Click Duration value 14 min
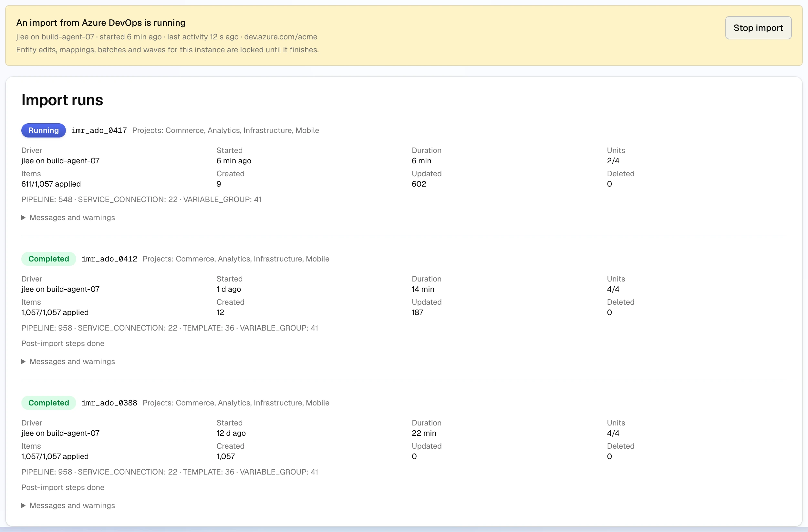Screen dimensions: 808x532 tap(423, 289)
